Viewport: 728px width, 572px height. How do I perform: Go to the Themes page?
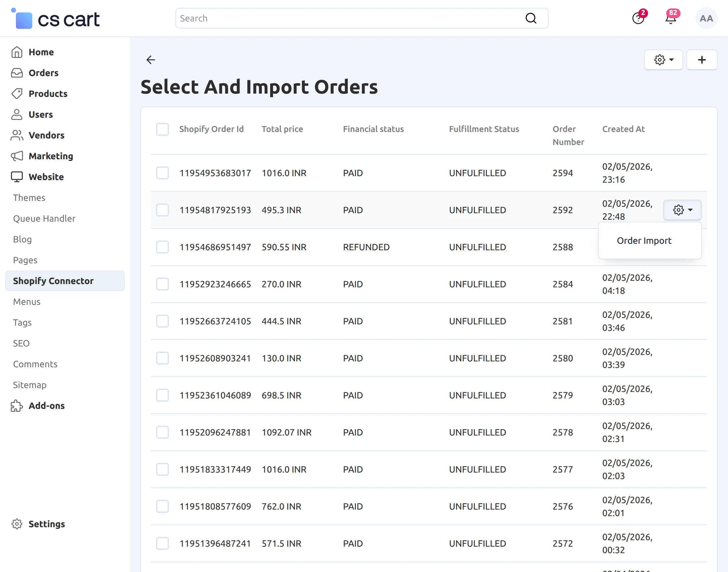(29, 198)
